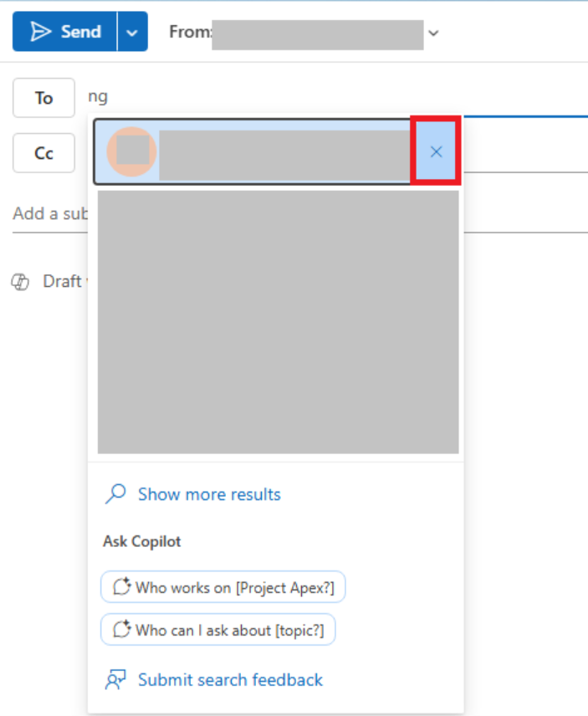Click the feedback person icon

115,680
